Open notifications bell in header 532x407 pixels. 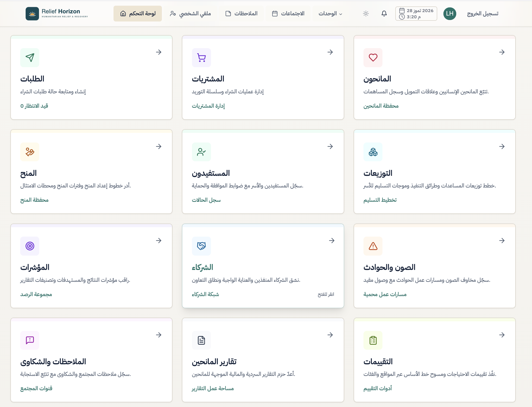tap(384, 14)
